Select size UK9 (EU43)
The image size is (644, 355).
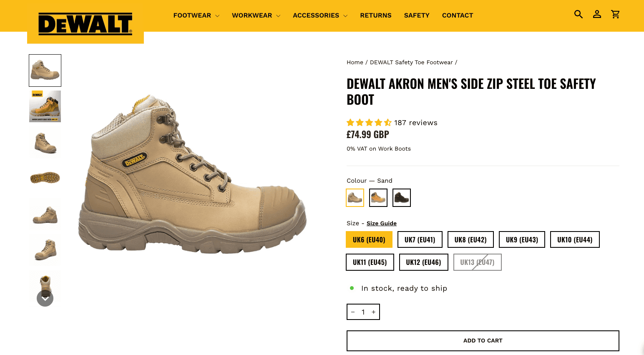click(522, 239)
